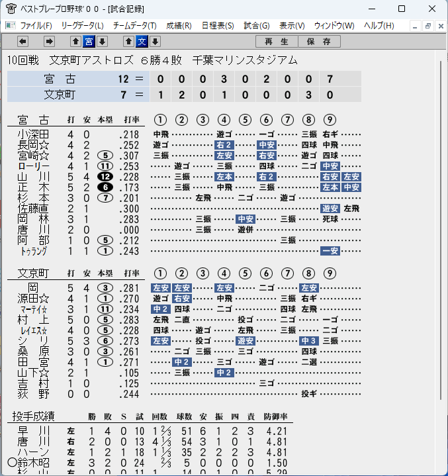Click the 防御率 column header
The width and height of the screenshot is (448, 476).
pos(275,416)
